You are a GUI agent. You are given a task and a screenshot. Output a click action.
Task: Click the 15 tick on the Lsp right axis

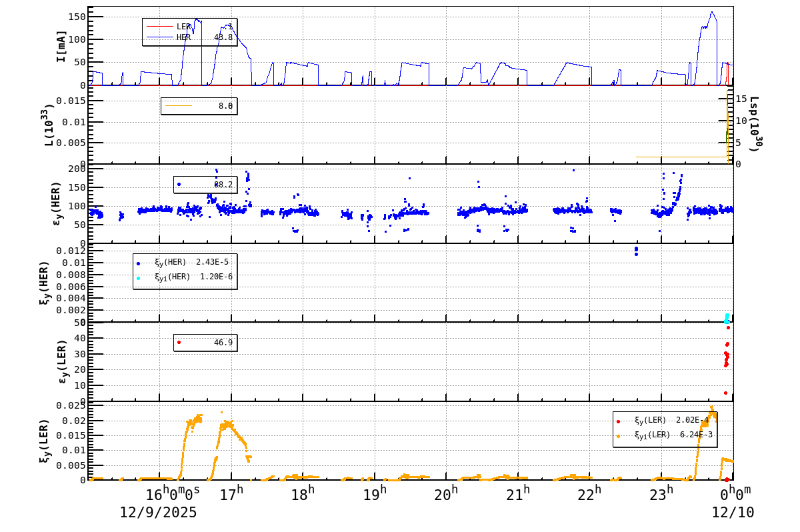pyautogui.click(x=741, y=98)
